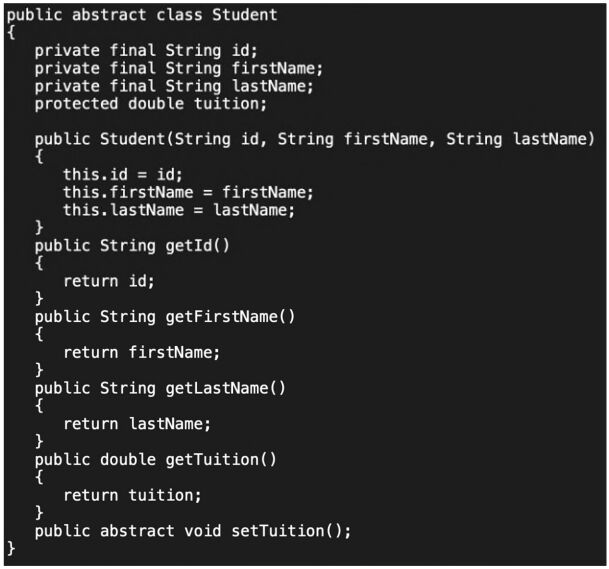Click the "return lastName;" statement
This screenshot has width=609, height=569.
coord(137,423)
